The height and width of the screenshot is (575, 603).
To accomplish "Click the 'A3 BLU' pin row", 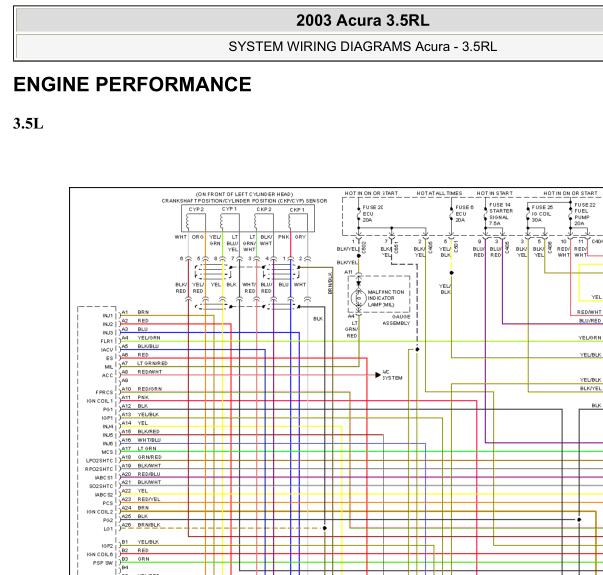I will pyautogui.click(x=135, y=329).
